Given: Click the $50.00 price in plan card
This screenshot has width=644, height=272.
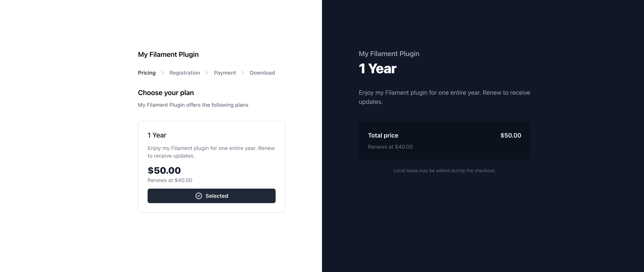Looking at the screenshot, I should pos(164,170).
